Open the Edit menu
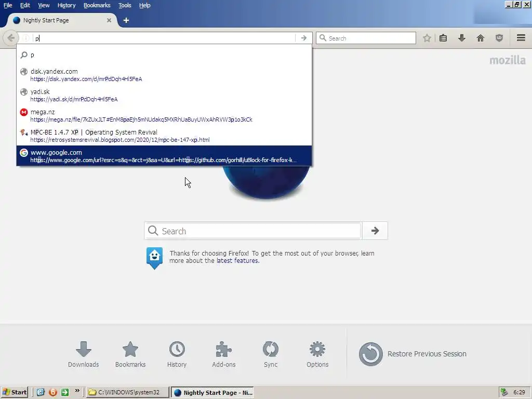The image size is (532, 399). [x=25, y=5]
